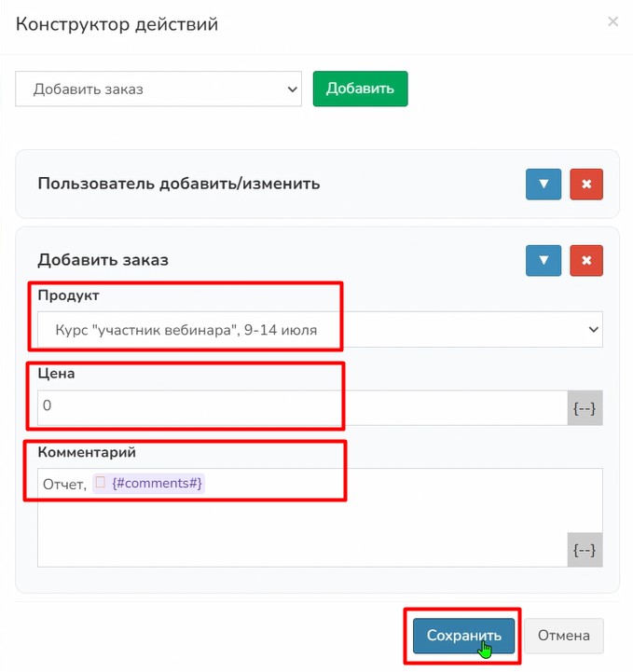Click the Комментарий field label
The width and height of the screenshot is (633, 672).
point(87,452)
